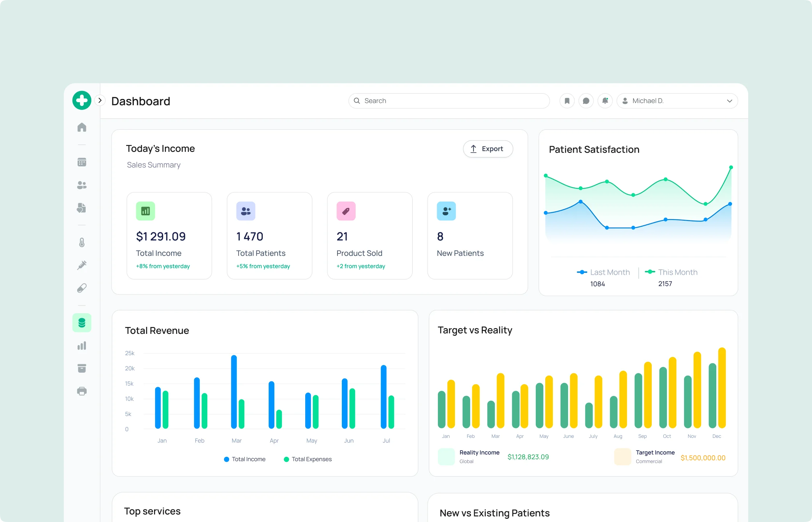Image resolution: width=812 pixels, height=522 pixels.
Task: Click the blue Mar income bar
Action: [x=234, y=392]
